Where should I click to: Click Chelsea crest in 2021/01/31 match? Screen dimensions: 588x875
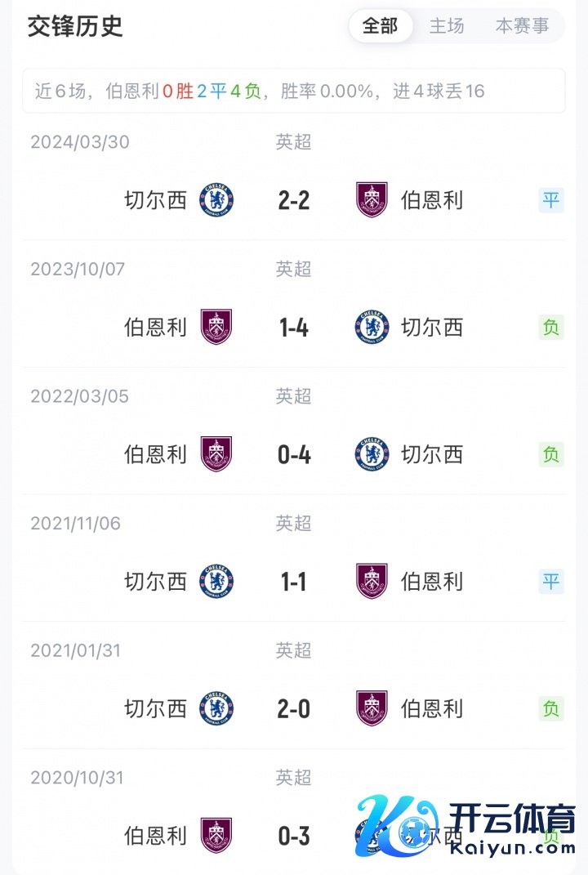pyautogui.click(x=216, y=708)
